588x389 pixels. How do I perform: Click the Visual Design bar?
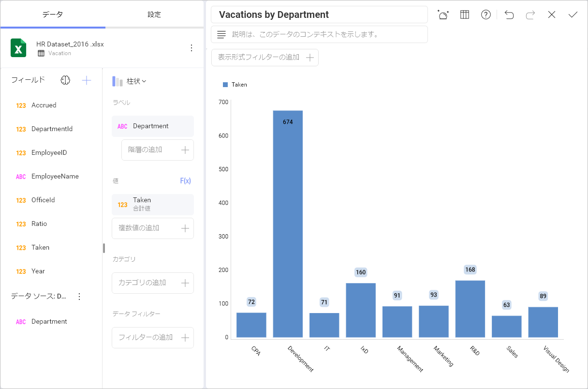pyautogui.click(x=543, y=322)
